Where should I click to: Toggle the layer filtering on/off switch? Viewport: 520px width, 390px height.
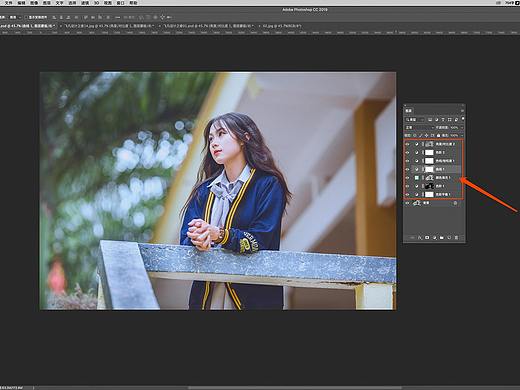point(463,119)
